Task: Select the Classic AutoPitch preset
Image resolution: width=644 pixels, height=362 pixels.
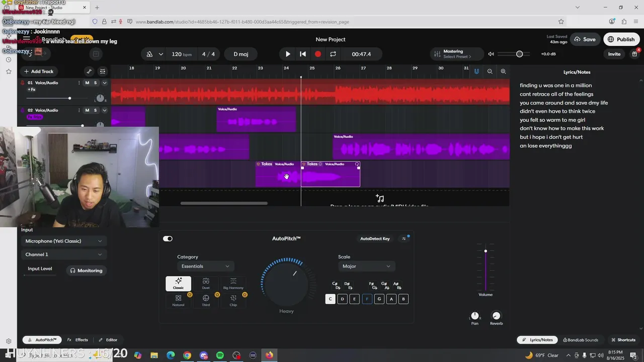Action: [x=178, y=284]
